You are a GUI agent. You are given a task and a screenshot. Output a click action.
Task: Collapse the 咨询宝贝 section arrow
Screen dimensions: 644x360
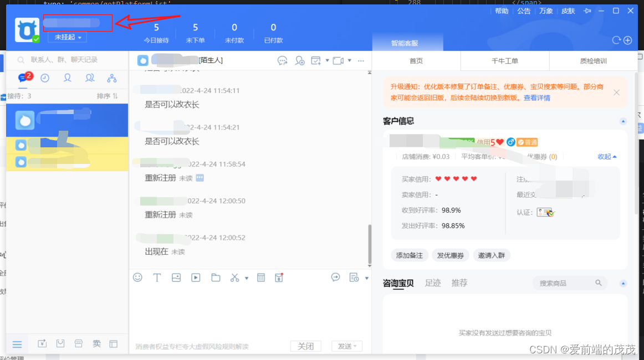(x=623, y=283)
